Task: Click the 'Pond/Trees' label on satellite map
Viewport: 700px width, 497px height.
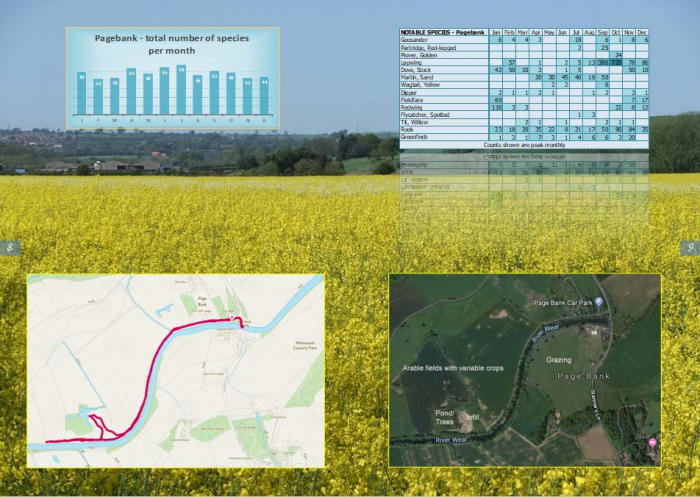Action: (x=443, y=415)
